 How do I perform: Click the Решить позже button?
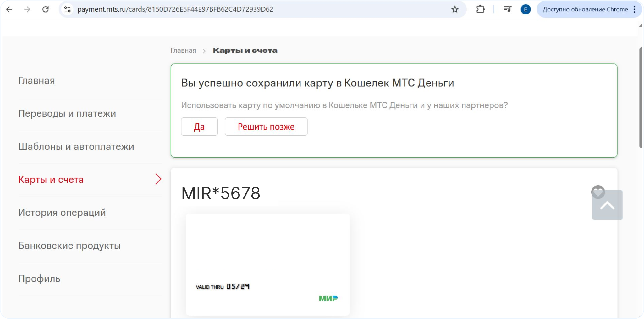coord(266,127)
